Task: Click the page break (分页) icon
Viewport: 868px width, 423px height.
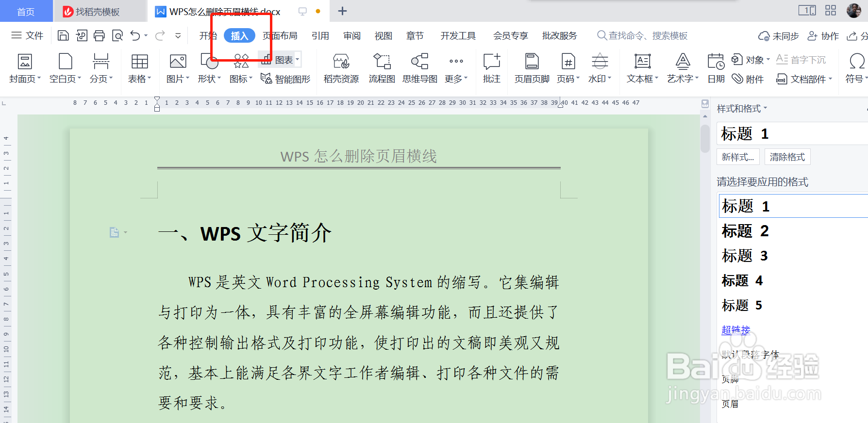Action: point(101,62)
